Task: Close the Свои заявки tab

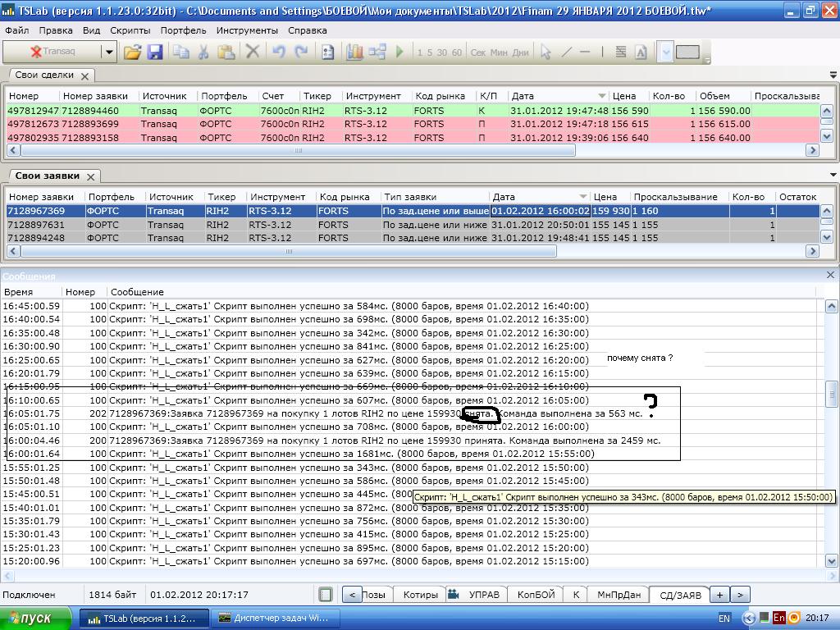Action: click(91, 176)
